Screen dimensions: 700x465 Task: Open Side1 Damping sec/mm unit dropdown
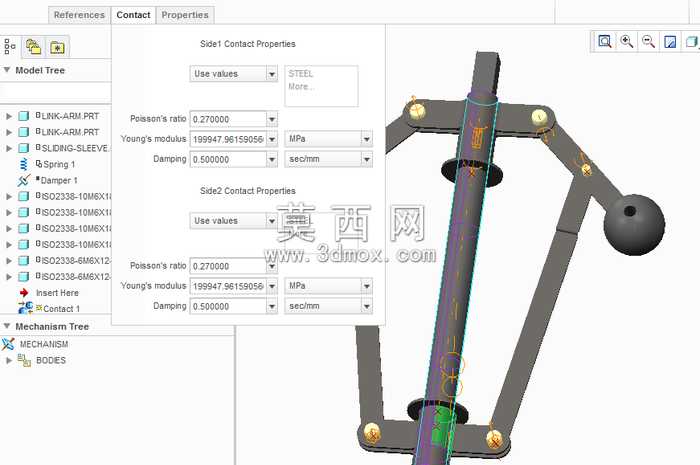(x=367, y=159)
